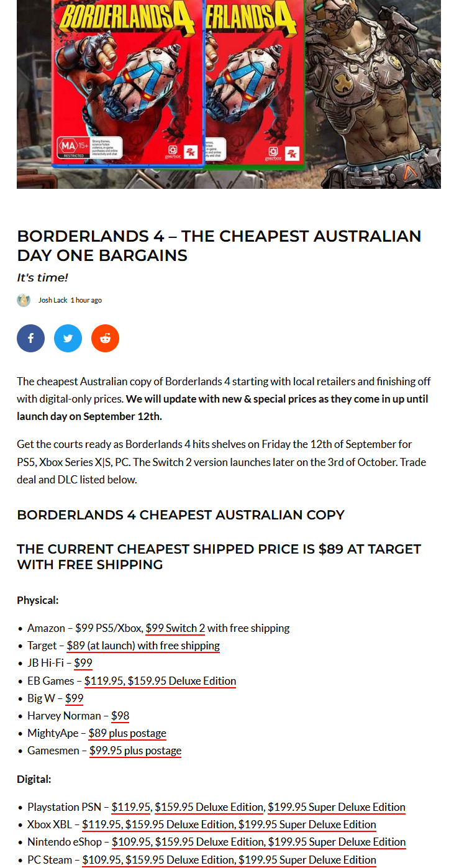Visit the Big W $99 link

[x=74, y=698]
